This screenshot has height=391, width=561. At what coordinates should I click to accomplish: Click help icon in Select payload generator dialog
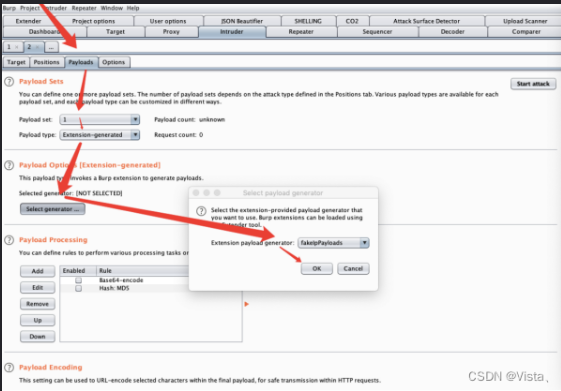[201, 211]
